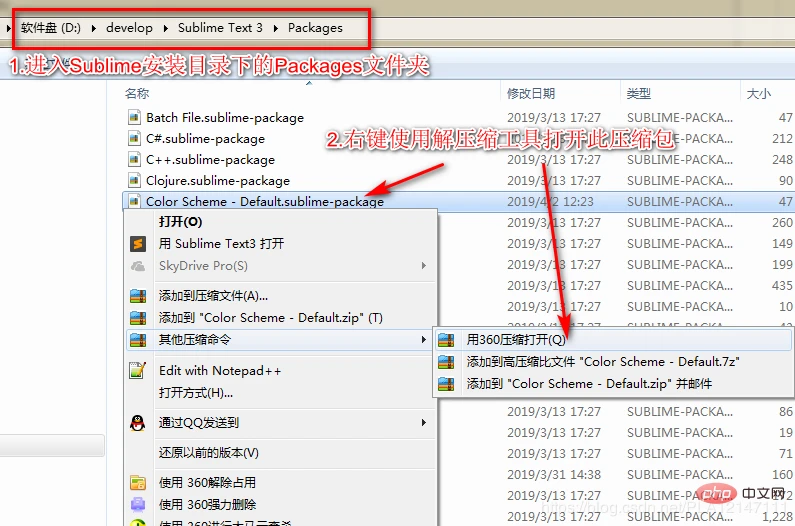Select 添加到高压缩比文件 "Color Scheme - Default.7z"
Image resolution: width=795 pixels, height=526 pixels.
(603, 362)
